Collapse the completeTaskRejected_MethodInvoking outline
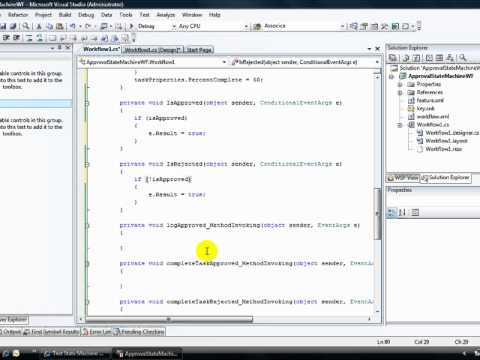 pos(87,302)
